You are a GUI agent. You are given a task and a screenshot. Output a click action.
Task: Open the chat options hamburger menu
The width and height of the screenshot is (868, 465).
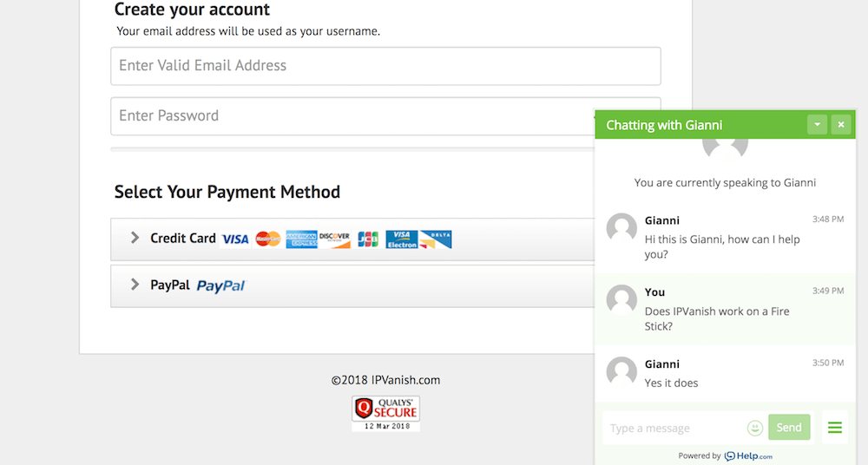(x=835, y=428)
